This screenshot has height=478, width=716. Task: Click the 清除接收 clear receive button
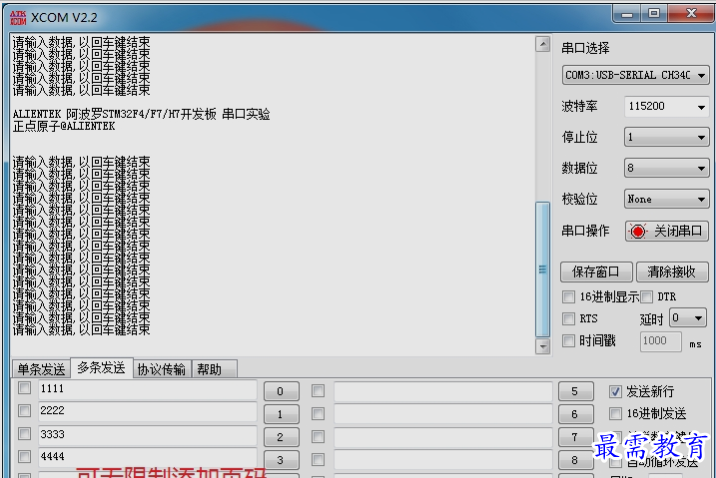click(x=672, y=272)
